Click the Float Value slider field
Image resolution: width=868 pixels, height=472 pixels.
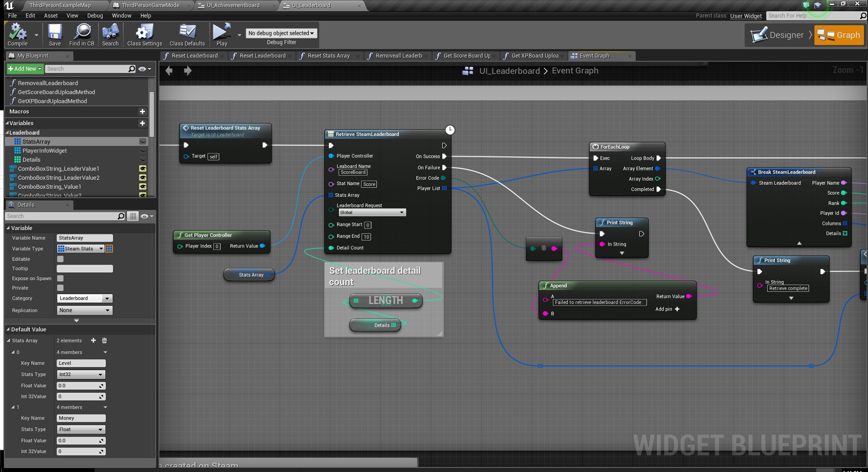[80, 386]
